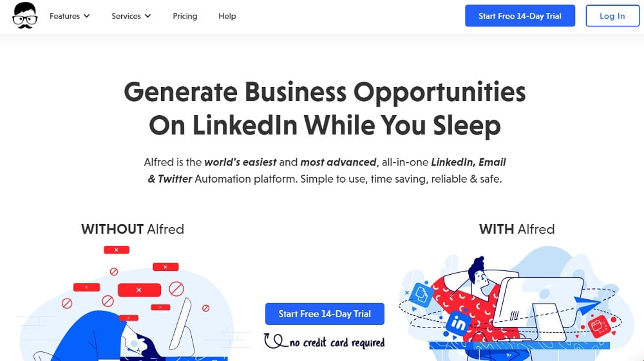Click header Start Free 14-Day Trial button
The image size is (644, 361).
click(x=520, y=16)
